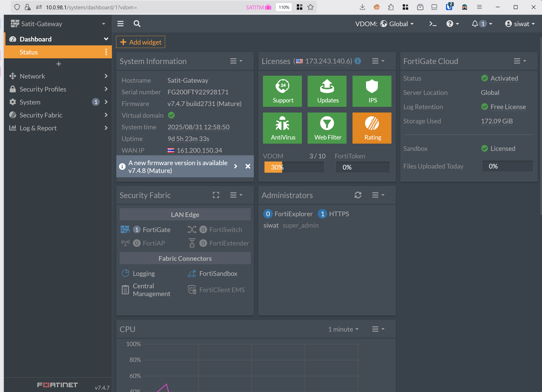
Task: Expand the Security Fabric sidebar menu
Action: click(58, 115)
